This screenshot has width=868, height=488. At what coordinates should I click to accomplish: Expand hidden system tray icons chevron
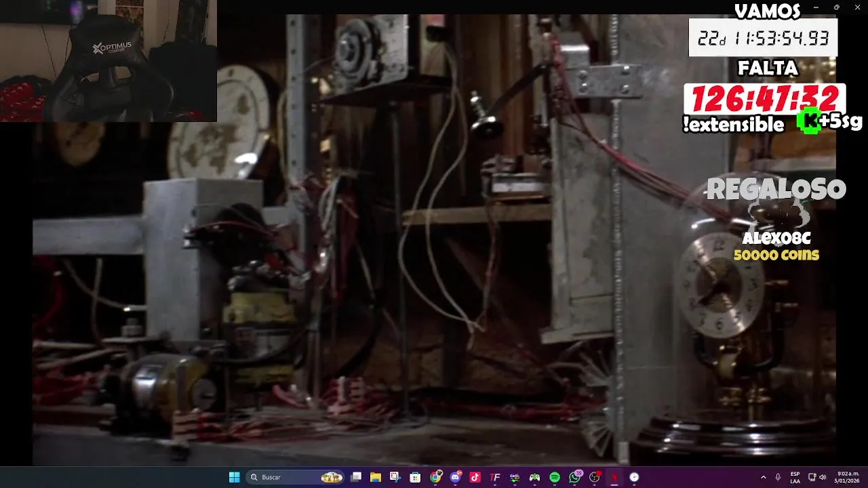click(x=764, y=477)
